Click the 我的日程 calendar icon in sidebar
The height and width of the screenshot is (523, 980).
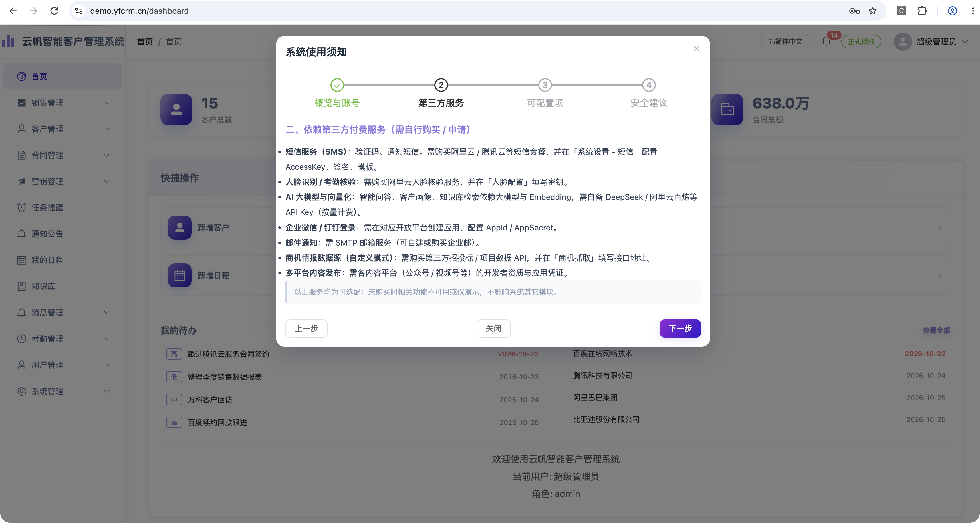[22, 260]
